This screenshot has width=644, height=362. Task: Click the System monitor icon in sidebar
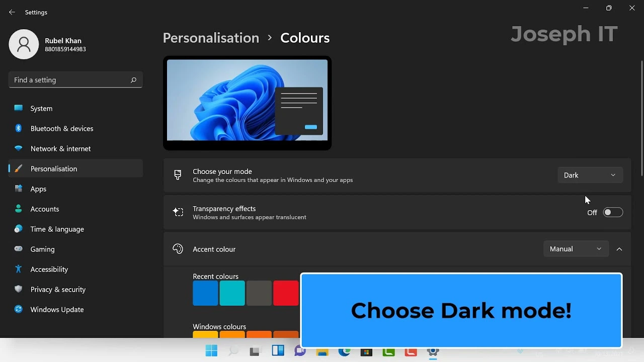tap(19, 108)
